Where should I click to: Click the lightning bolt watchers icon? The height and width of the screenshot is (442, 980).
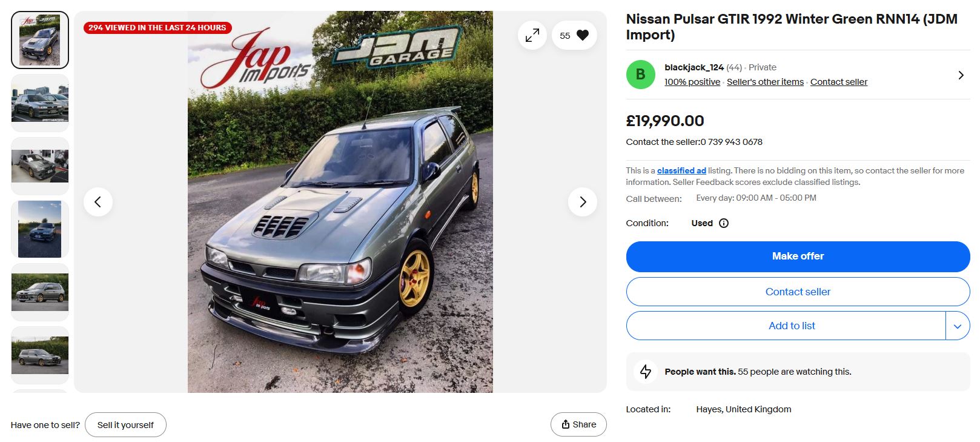tap(646, 372)
